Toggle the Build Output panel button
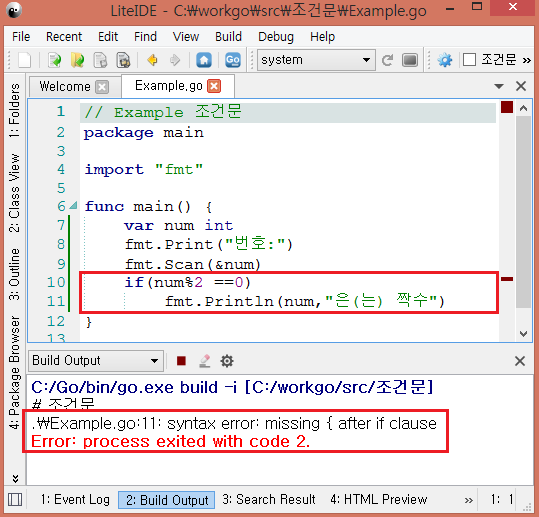The width and height of the screenshot is (539, 517). [x=167, y=500]
